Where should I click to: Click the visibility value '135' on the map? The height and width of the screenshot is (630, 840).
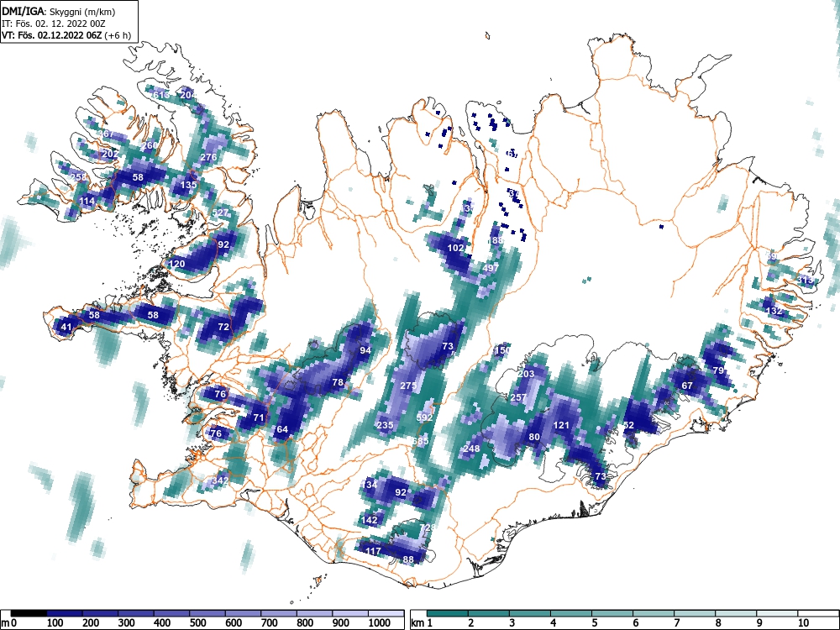(x=188, y=185)
